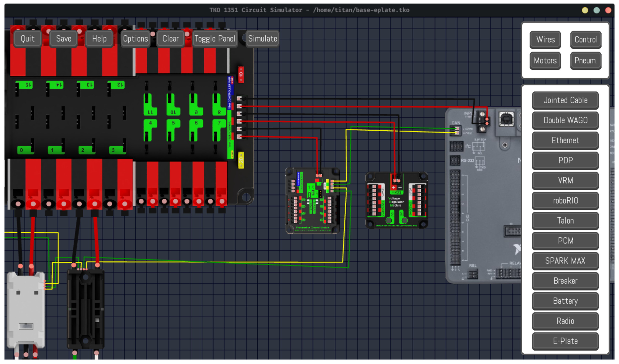Click green breaker slot 10 on PDP

[x=173, y=105]
